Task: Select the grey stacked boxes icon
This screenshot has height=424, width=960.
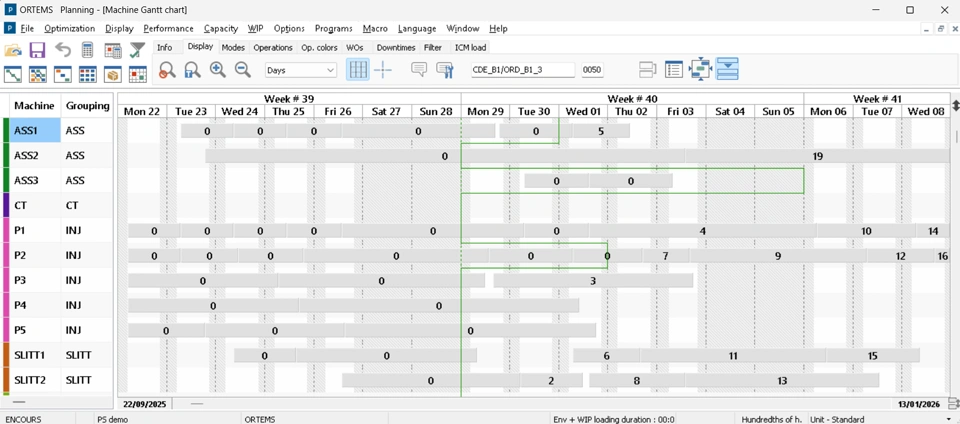Action: (x=647, y=70)
